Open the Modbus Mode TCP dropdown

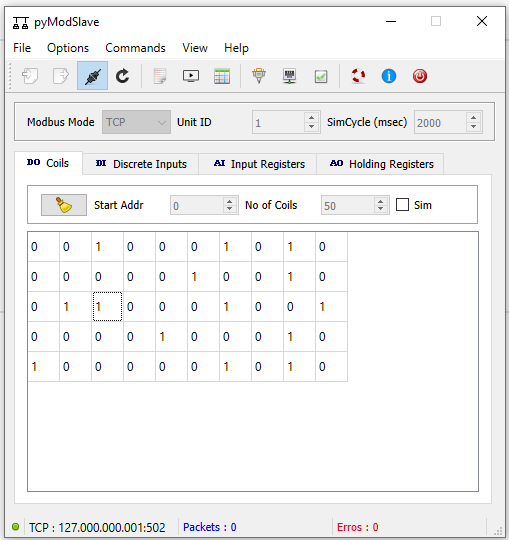136,122
